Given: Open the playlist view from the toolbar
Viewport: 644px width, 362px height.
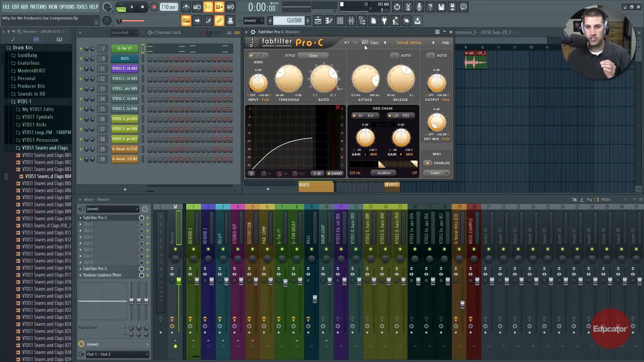Looking at the screenshot, I should tap(318, 21).
